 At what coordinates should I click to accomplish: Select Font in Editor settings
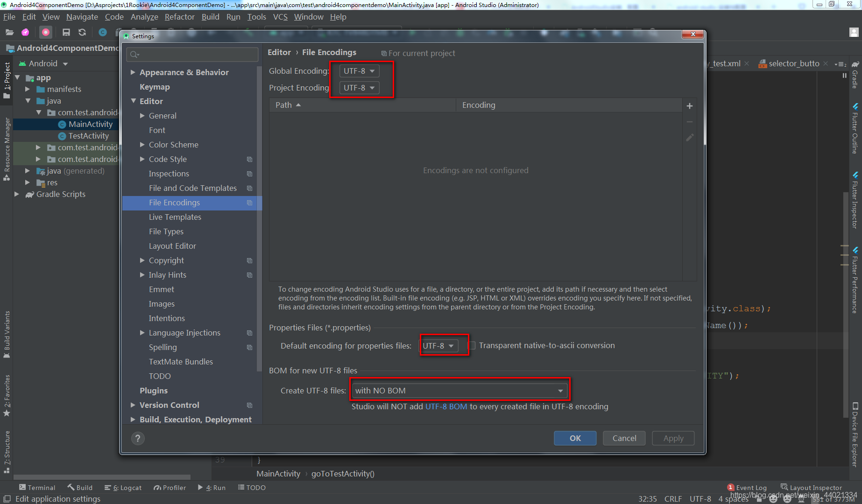[157, 130]
